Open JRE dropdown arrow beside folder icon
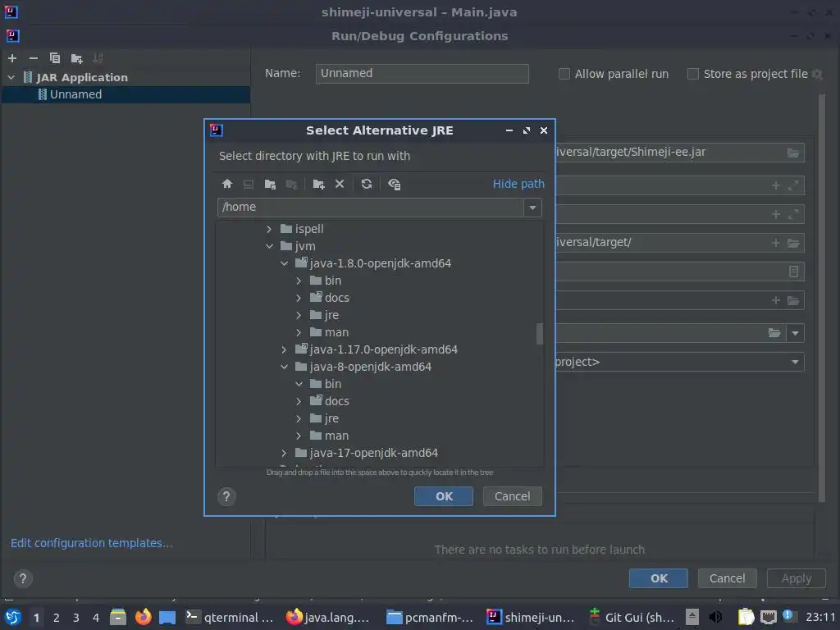 [x=795, y=333]
